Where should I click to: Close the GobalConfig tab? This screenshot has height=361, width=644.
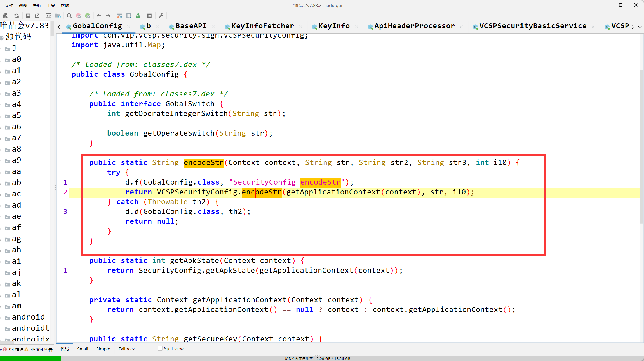click(128, 27)
